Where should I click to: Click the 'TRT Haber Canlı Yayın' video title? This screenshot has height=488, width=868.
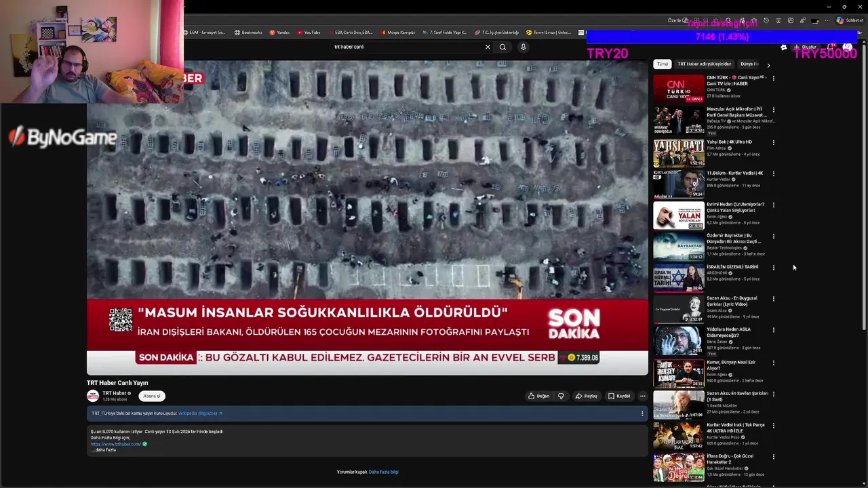(117, 383)
